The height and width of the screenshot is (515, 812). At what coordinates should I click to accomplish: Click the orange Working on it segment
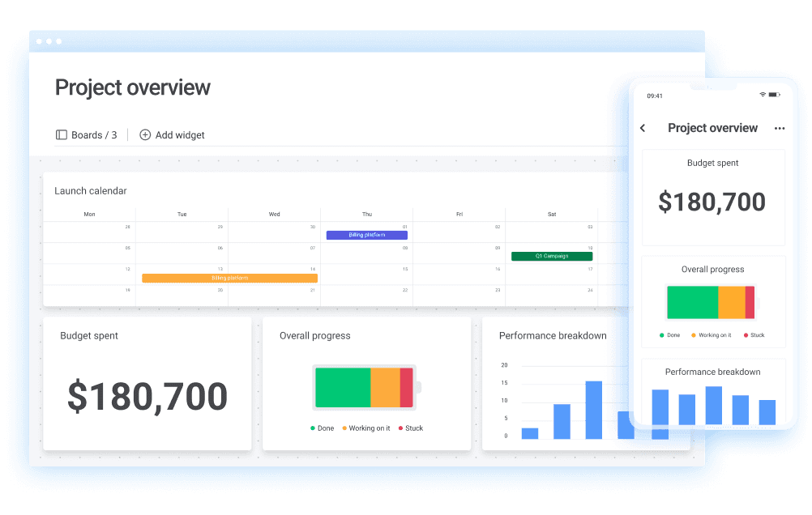point(385,387)
